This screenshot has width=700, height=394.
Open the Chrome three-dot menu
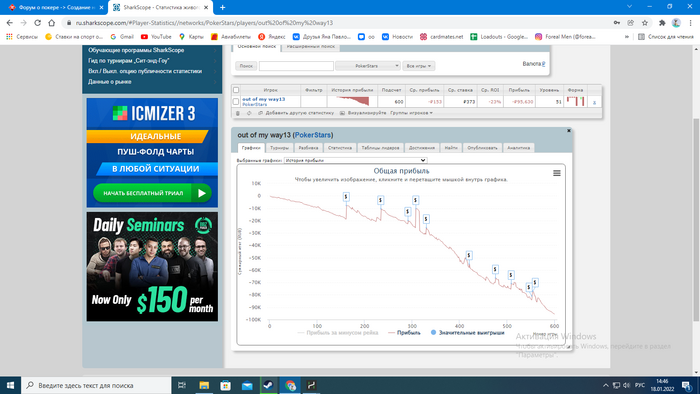click(x=691, y=23)
